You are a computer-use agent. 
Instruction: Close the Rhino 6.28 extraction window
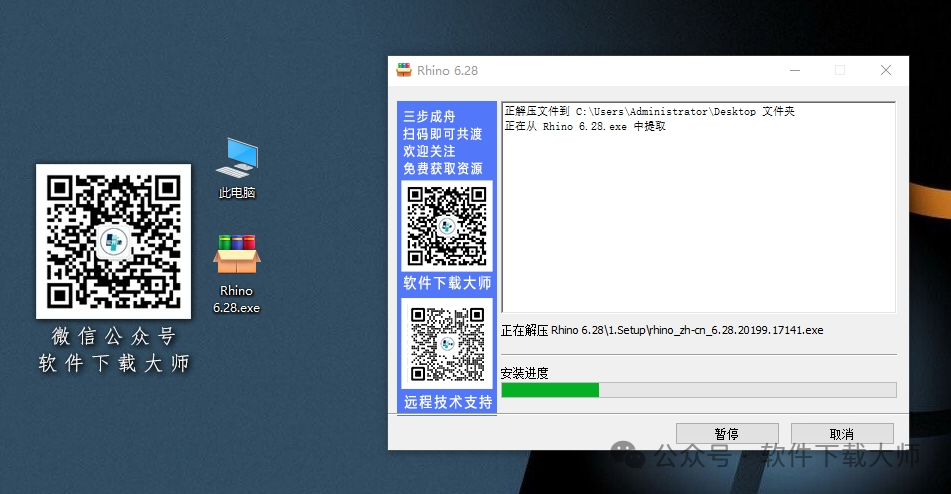[886, 70]
